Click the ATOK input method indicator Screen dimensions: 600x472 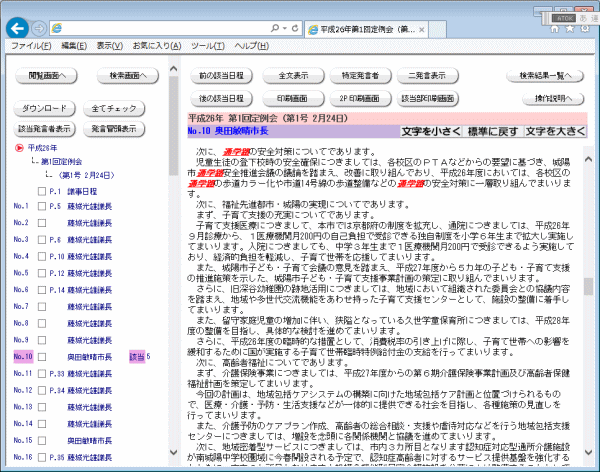[x=564, y=18]
